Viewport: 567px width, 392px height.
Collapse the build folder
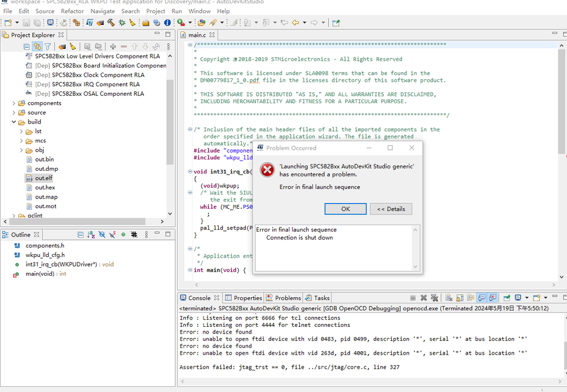(14, 122)
